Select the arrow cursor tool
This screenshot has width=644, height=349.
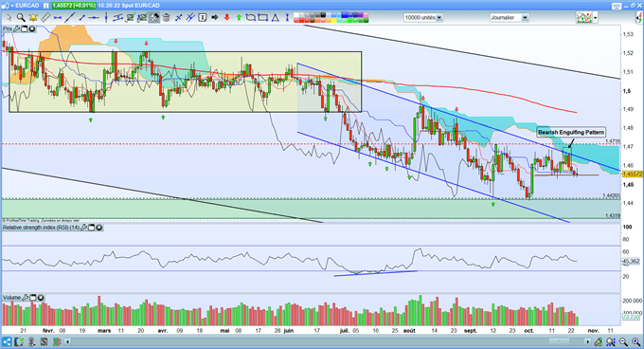pos(9,18)
